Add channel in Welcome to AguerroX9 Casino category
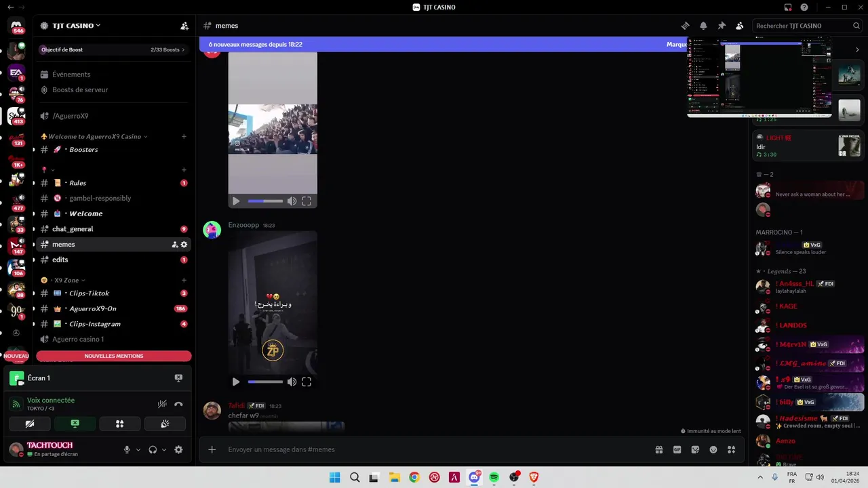 pyautogui.click(x=184, y=136)
